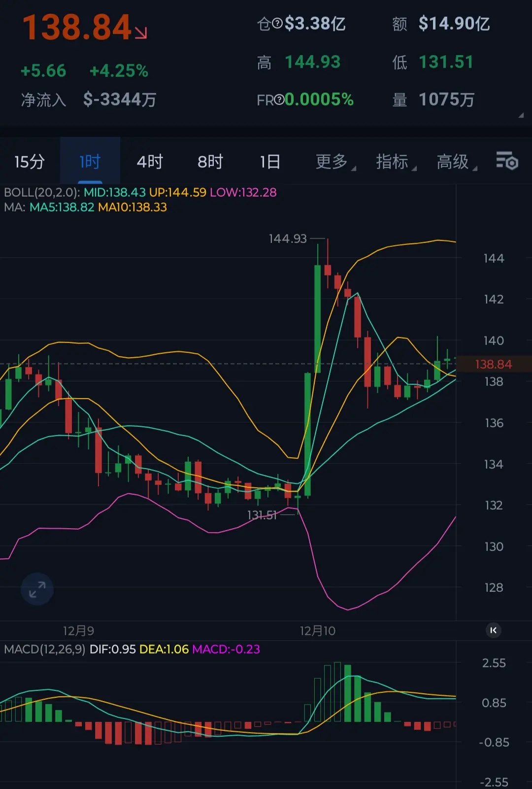Tap the fullscreen expand arrows button
Viewport: 532px width, 789px height.
(x=37, y=589)
